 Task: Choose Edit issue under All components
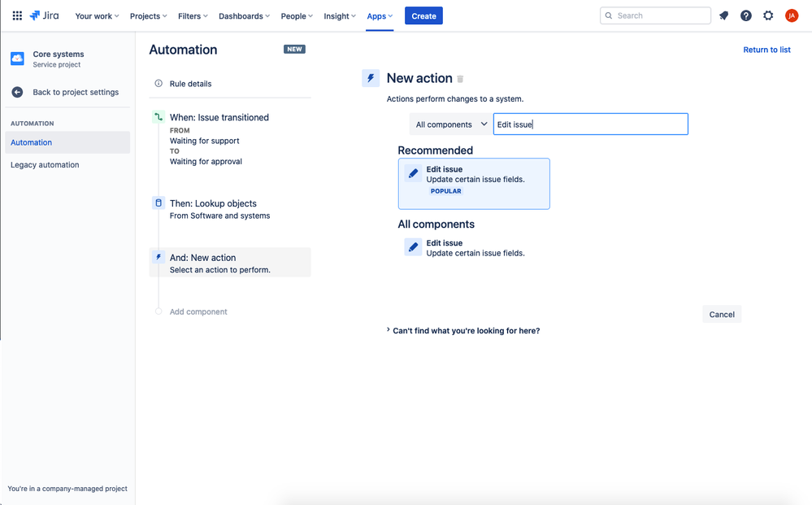(474, 247)
